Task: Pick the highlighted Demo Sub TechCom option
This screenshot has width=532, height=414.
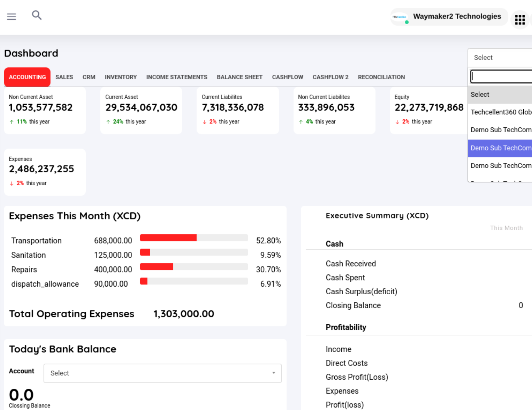Action: point(501,148)
